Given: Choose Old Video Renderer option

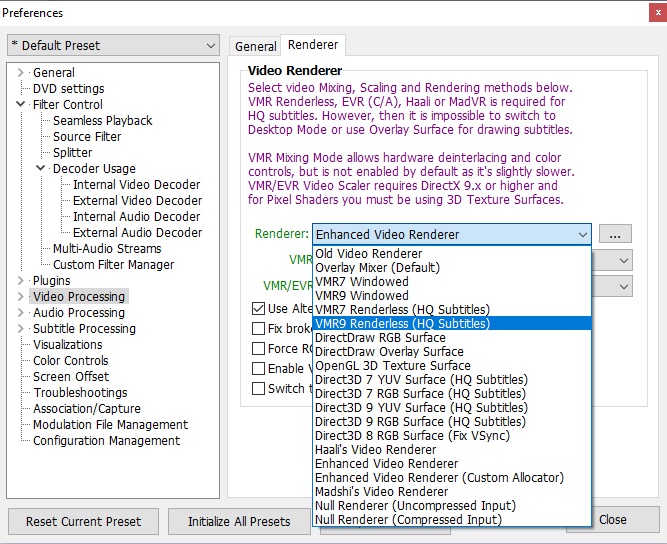Looking at the screenshot, I should point(452,253).
